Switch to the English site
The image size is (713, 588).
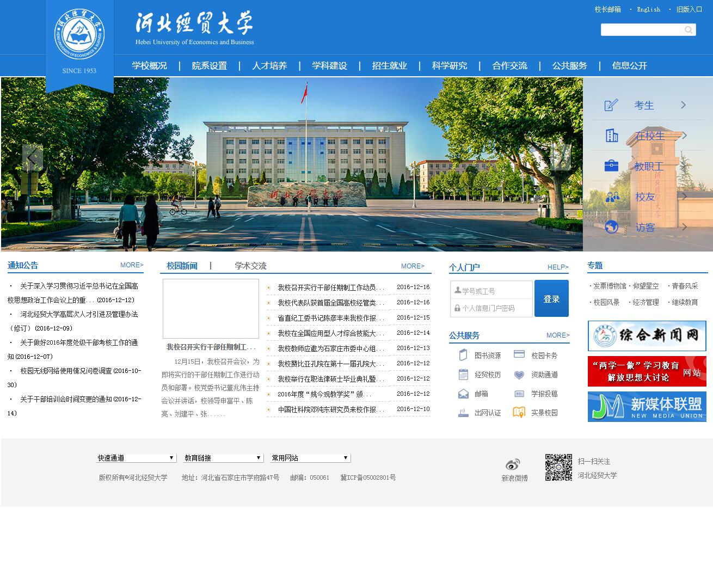tap(649, 9)
